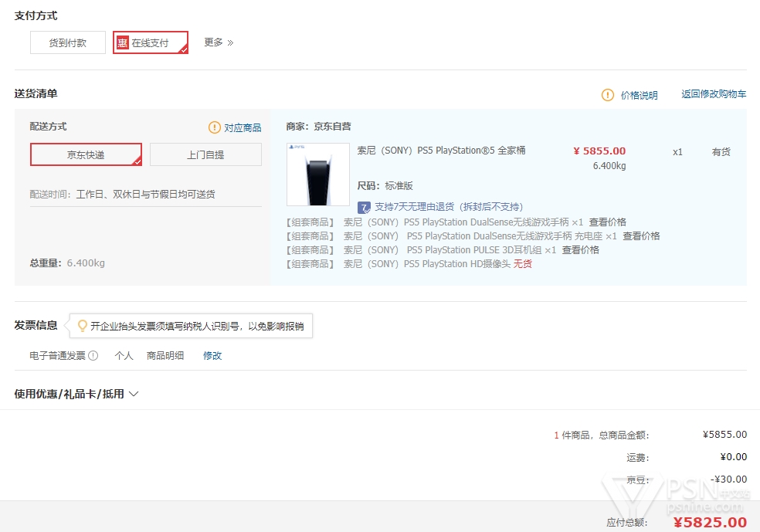Click the 对应商品 info icon

[215, 127]
